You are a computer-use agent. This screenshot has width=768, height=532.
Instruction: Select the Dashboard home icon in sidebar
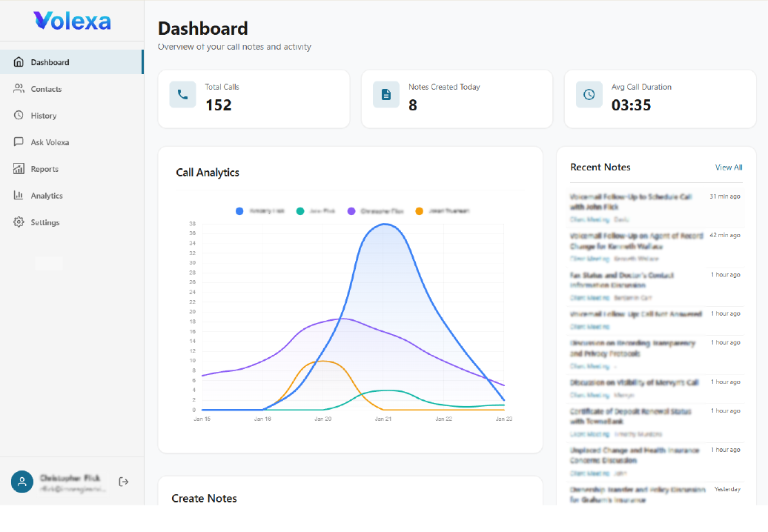coord(20,61)
